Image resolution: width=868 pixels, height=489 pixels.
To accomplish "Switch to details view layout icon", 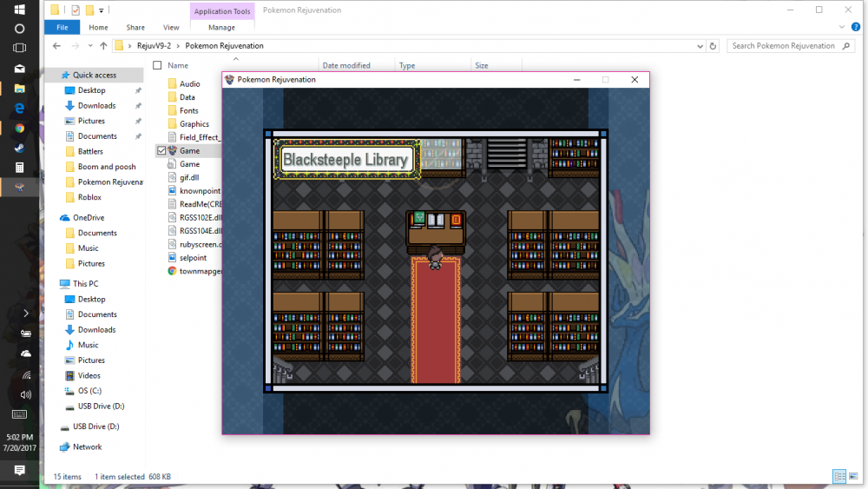I will [839, 476].
